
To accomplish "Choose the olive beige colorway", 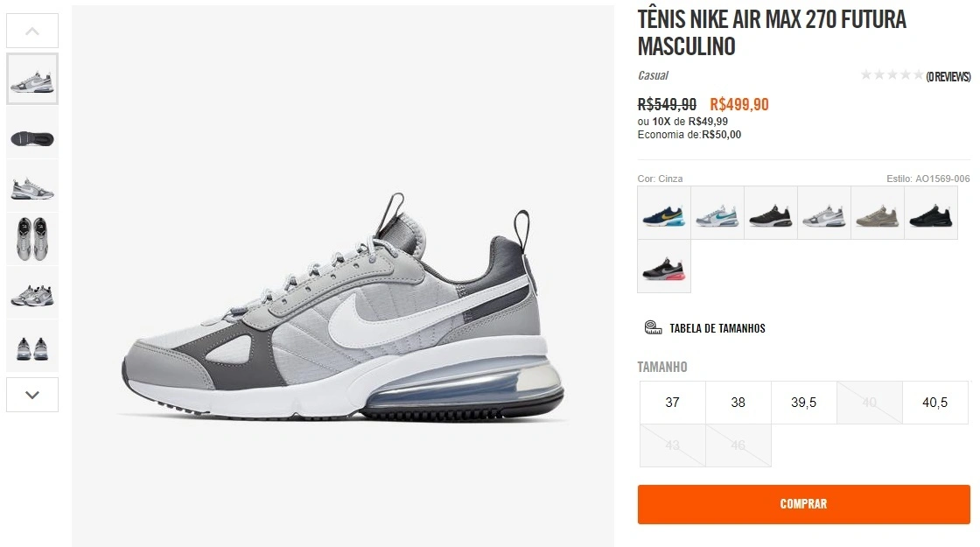I will click(x=878, y=213).
